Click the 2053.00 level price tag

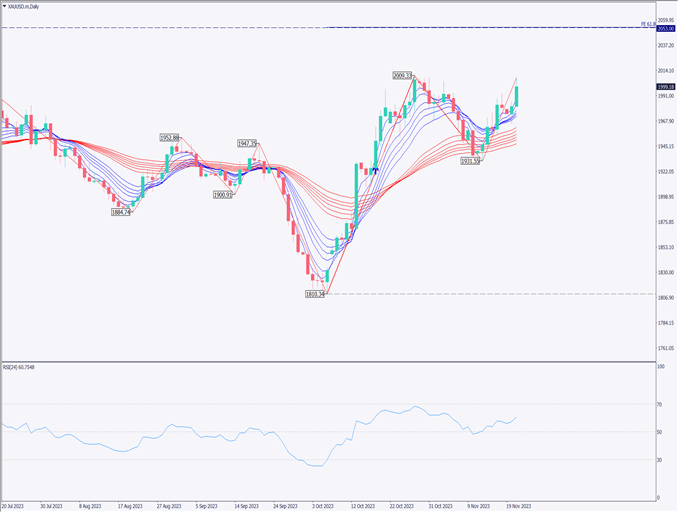click(665, 28)
